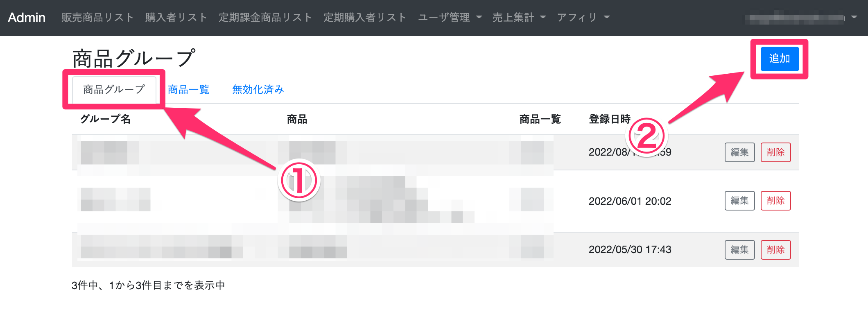The image size is (868, 317).
Task: Switch to the 商品一覧 tab
Action: pyautogui.click(x=188, y=89)
